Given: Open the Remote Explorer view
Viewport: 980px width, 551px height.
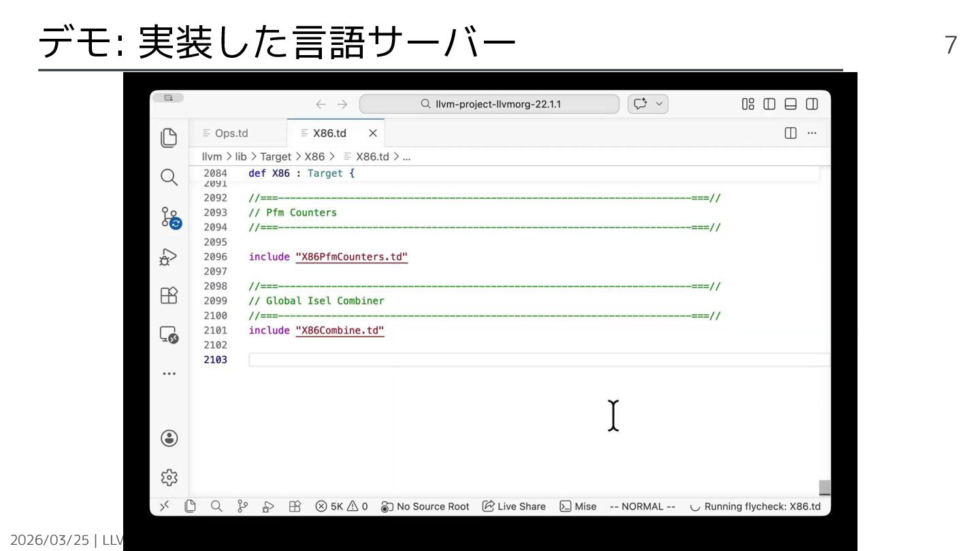Looking at the screenshot, I should point(169,335).
